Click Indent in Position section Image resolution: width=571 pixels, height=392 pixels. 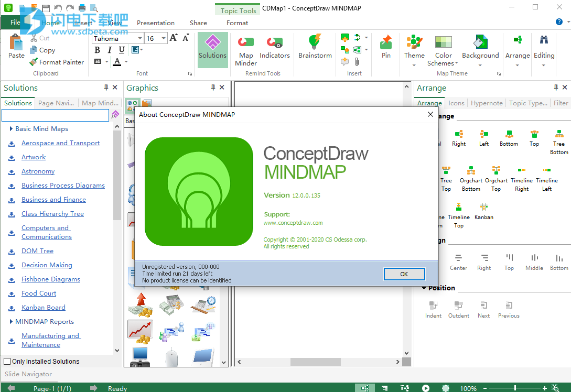pyautogui.click(x=433, y=310)
